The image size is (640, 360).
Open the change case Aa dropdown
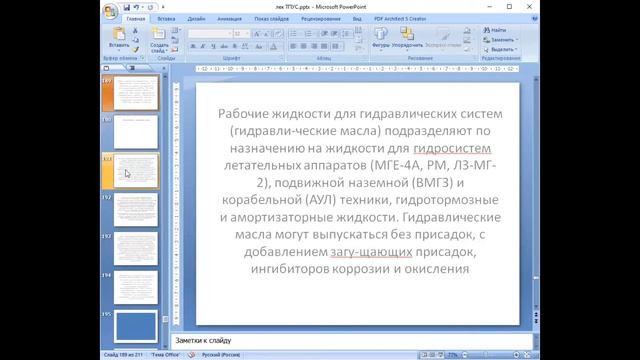259,47
